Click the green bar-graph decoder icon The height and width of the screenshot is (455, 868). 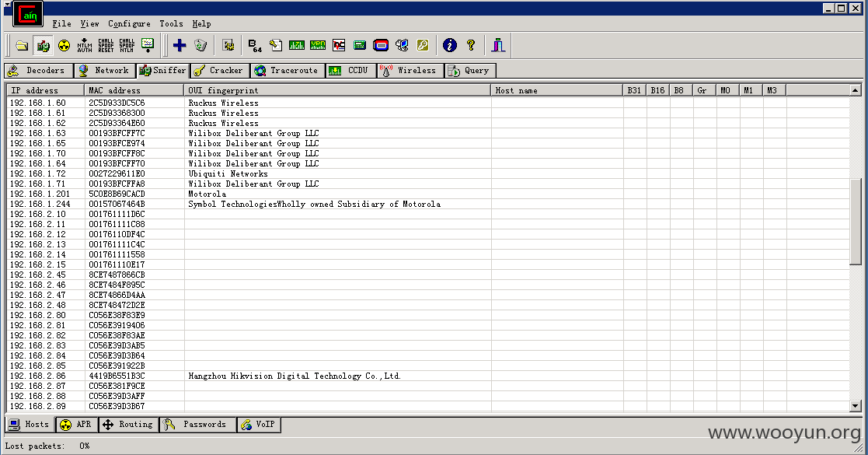297,45
